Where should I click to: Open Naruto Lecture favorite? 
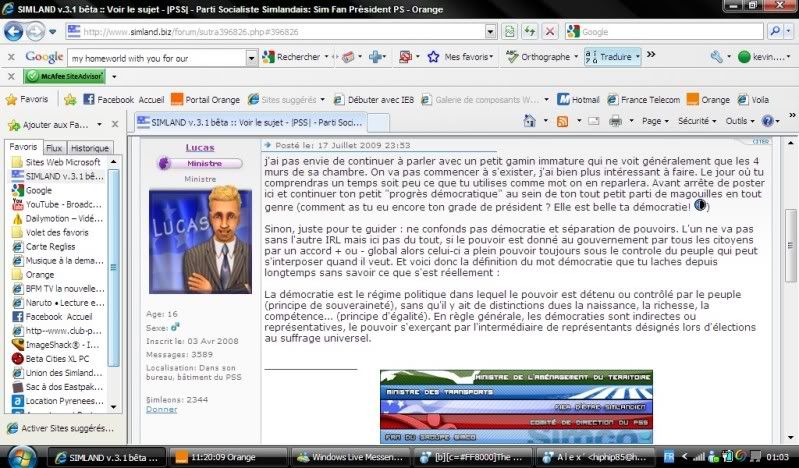[57, 303]
